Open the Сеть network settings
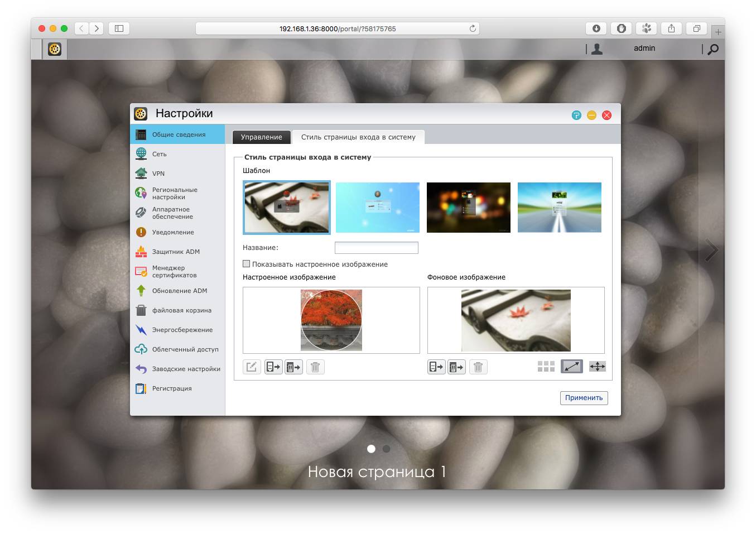The height and width of the screenshot is (534, 756). (x=177, y=154)
